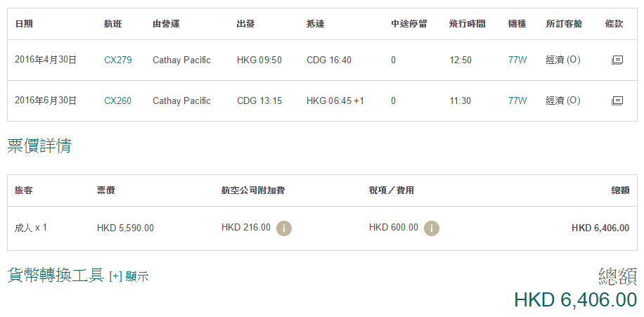Click the grand total HKD 6,406.00 at bottom right

(575, 299)
